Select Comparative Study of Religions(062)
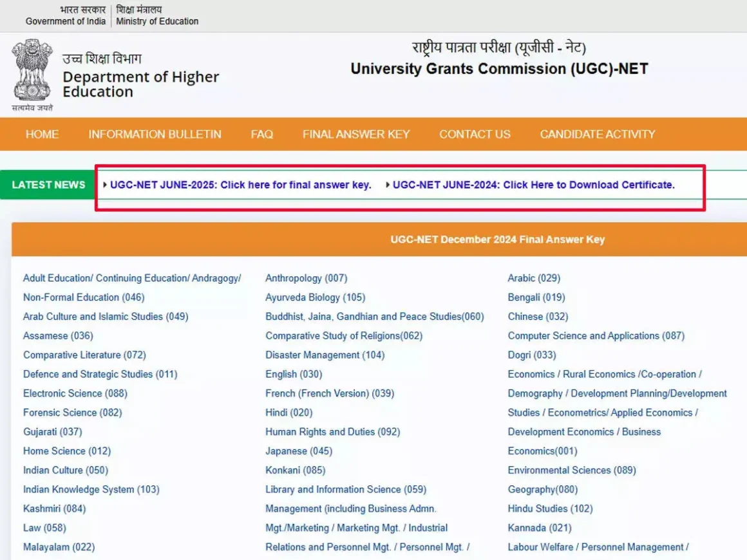747x560 pixels. point(344,336)
